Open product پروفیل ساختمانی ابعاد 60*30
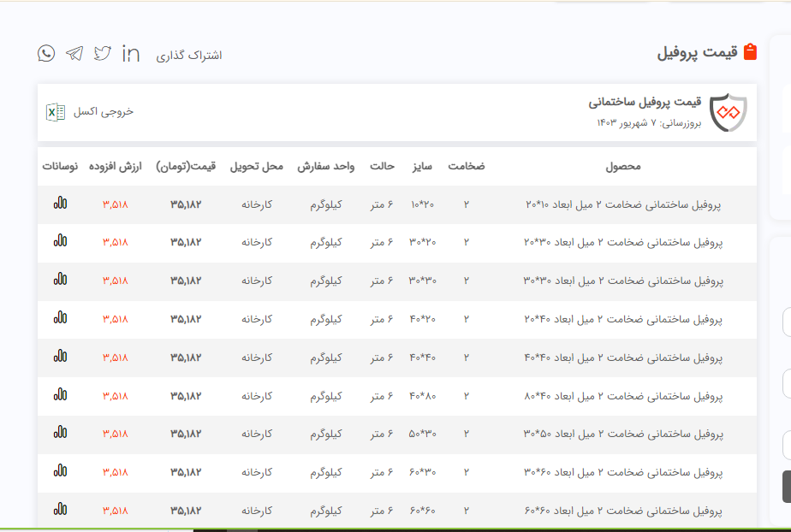The height and width of the screenshot is (532, 791). tap(622, 472)
